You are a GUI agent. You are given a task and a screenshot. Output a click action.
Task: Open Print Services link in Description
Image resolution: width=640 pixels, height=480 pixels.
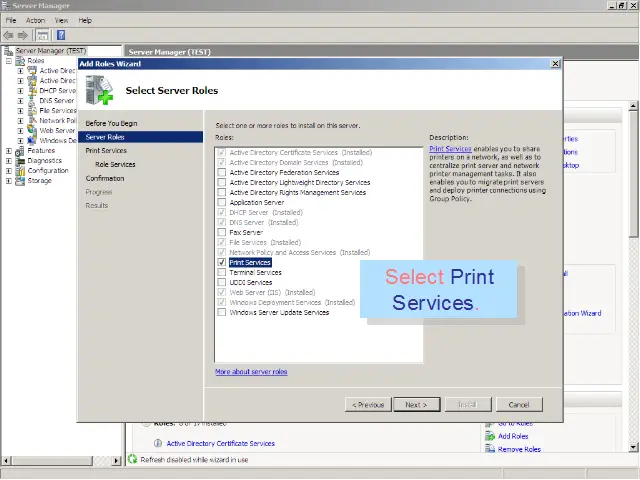[x=450, y=149]
